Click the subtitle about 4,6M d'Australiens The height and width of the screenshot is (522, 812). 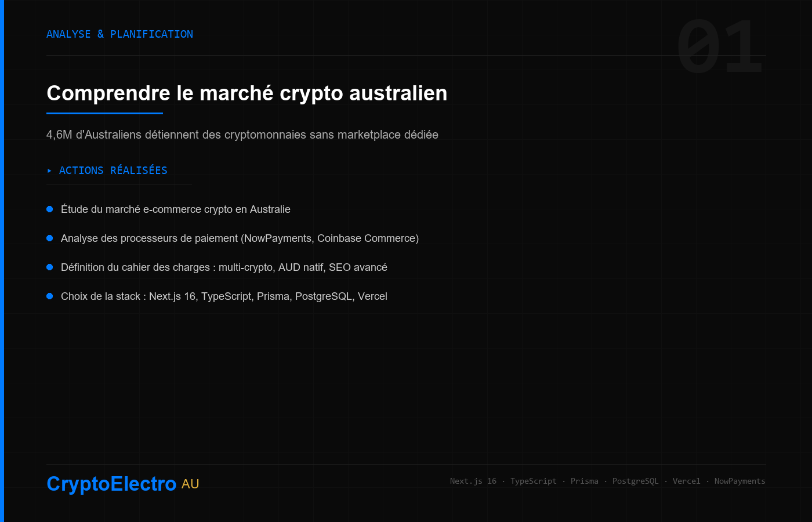(242, 135)
